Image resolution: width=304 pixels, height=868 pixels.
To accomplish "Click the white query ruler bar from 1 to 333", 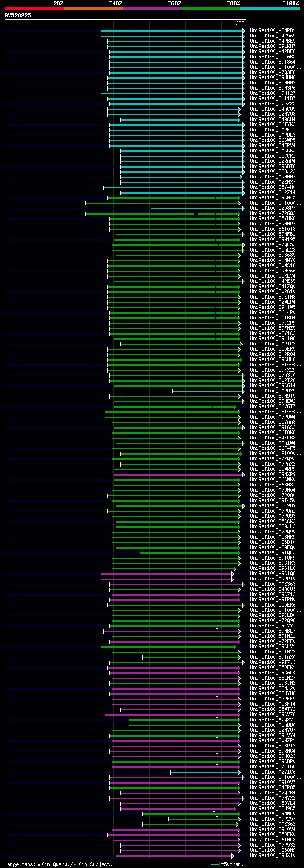I will pos(125,19).
